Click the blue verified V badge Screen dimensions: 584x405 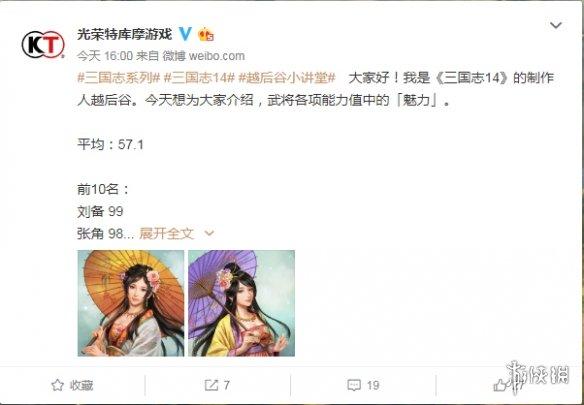tap(185, 34)
